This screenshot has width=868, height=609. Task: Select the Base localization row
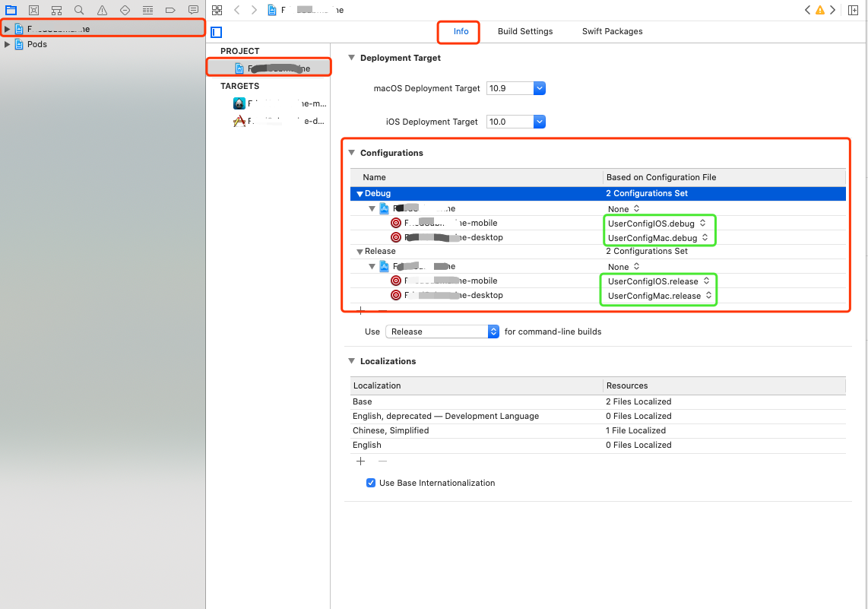tap(598, 401)
